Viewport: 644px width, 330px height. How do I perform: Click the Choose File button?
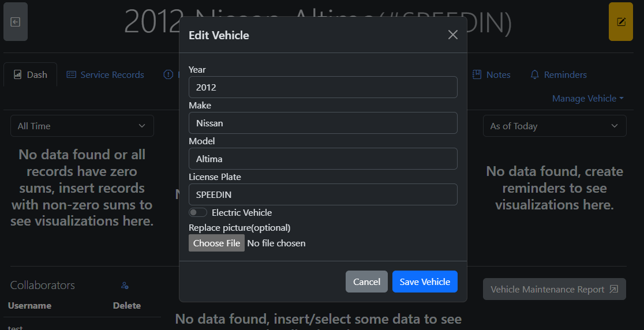(216, 243)
